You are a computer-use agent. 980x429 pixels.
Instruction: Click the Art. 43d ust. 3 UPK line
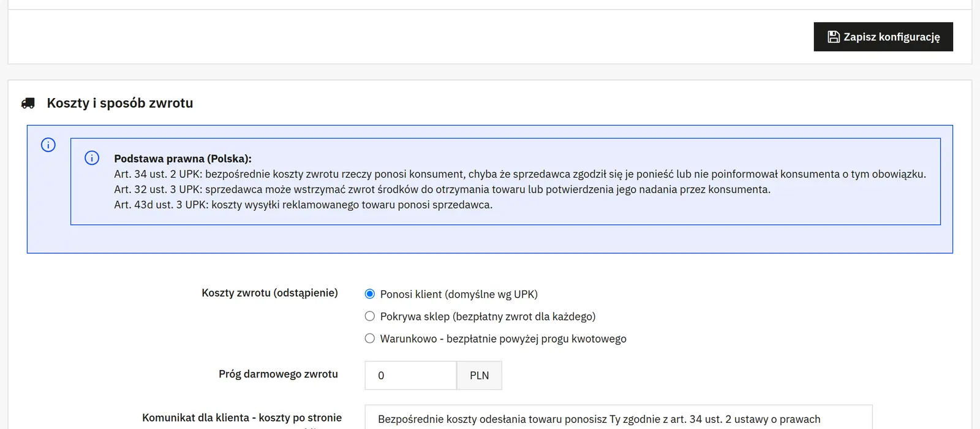click(303, 205)
